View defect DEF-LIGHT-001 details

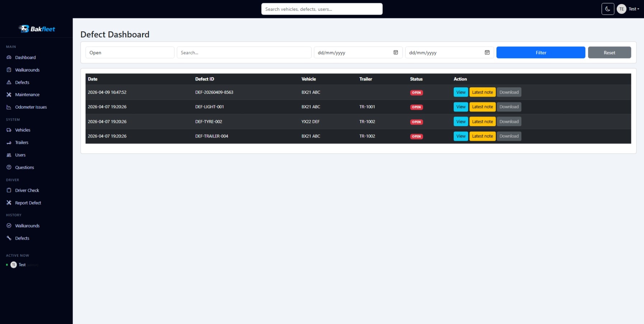click(x=461, y=107)
